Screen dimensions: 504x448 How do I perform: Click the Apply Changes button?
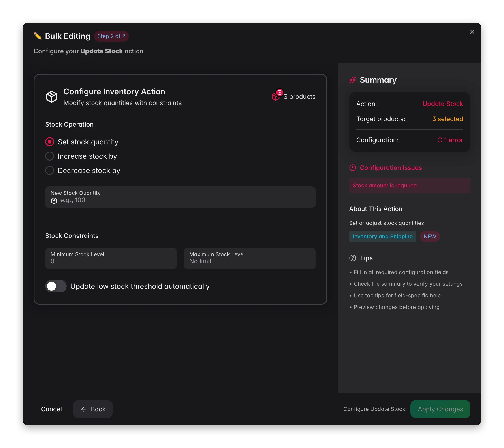point(440,409)
